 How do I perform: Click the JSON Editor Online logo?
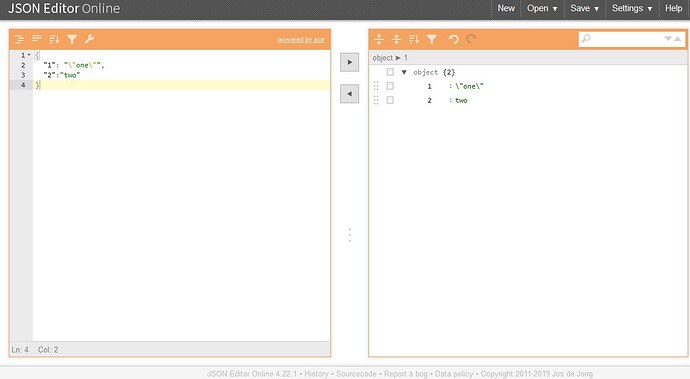coord(64,8)
